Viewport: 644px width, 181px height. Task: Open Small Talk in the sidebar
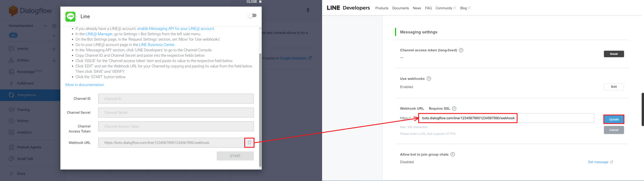tap(25, 158)
